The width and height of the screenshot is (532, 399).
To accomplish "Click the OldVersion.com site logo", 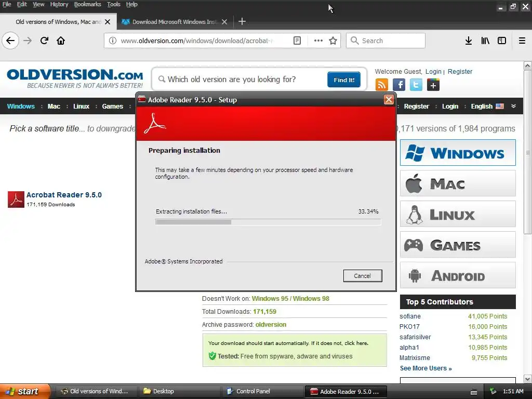I will click(75, 78).
